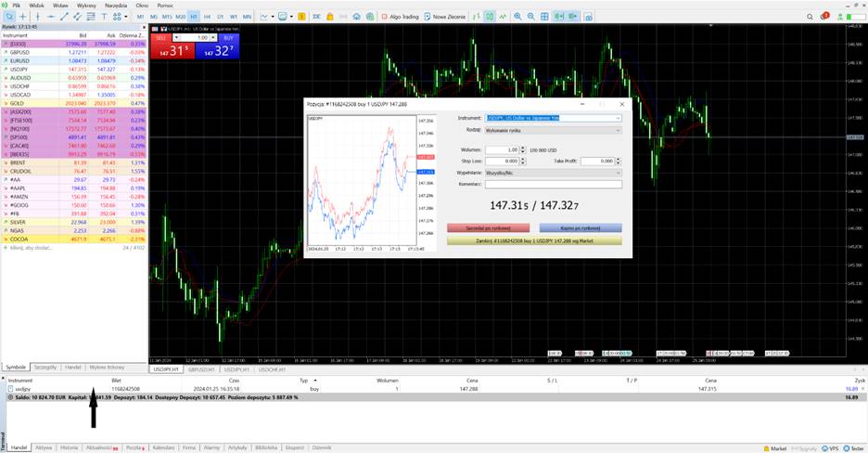This screenshot has width=868, height=453.
Task: Switch timeframe to M30
Action: [x=181, y=17]
